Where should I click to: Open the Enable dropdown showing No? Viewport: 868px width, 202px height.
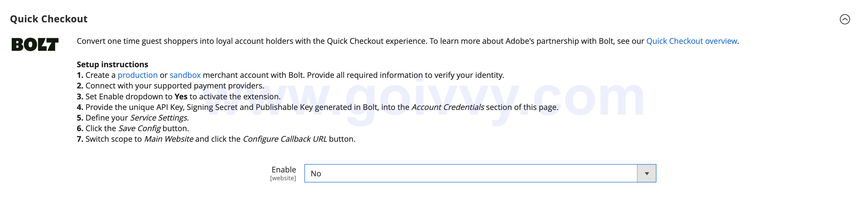[x=471, y=173]
